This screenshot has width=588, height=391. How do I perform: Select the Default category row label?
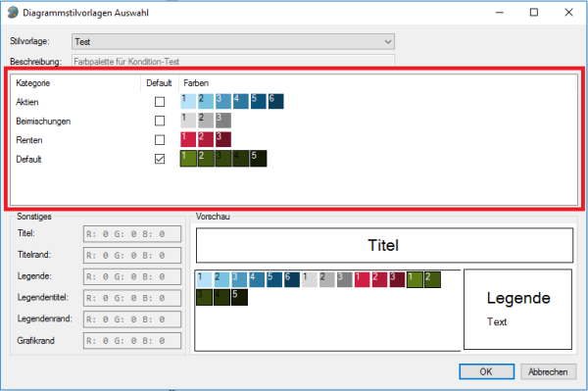[28, 160]
